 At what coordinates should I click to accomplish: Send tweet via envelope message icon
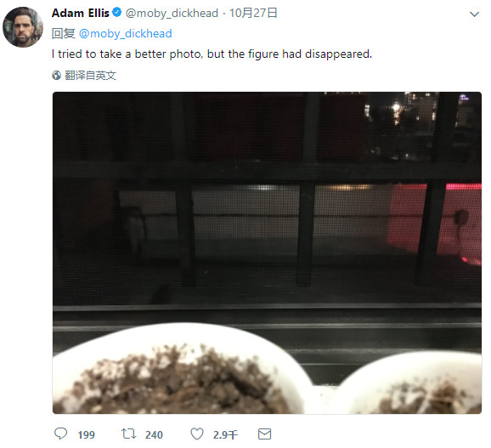click(264, 434)
